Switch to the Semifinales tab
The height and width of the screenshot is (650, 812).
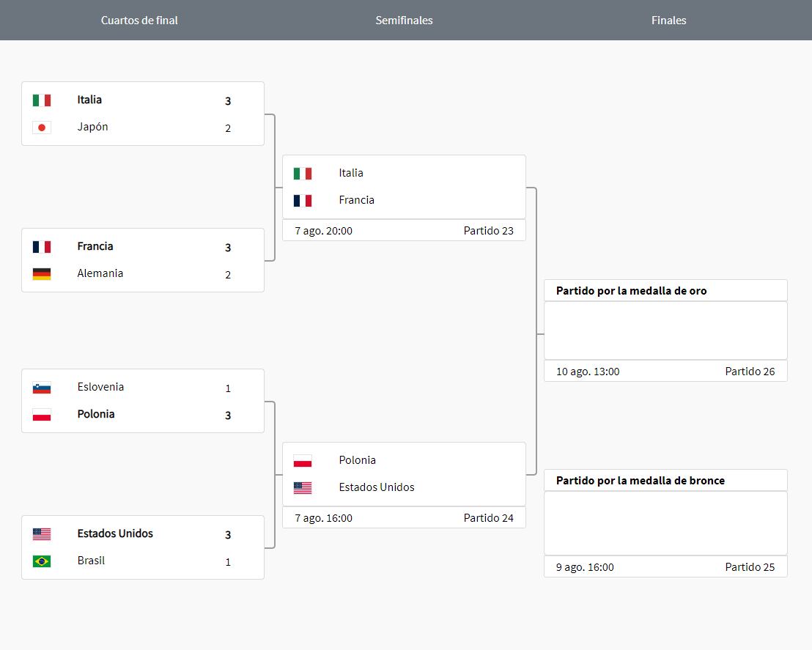404,20
